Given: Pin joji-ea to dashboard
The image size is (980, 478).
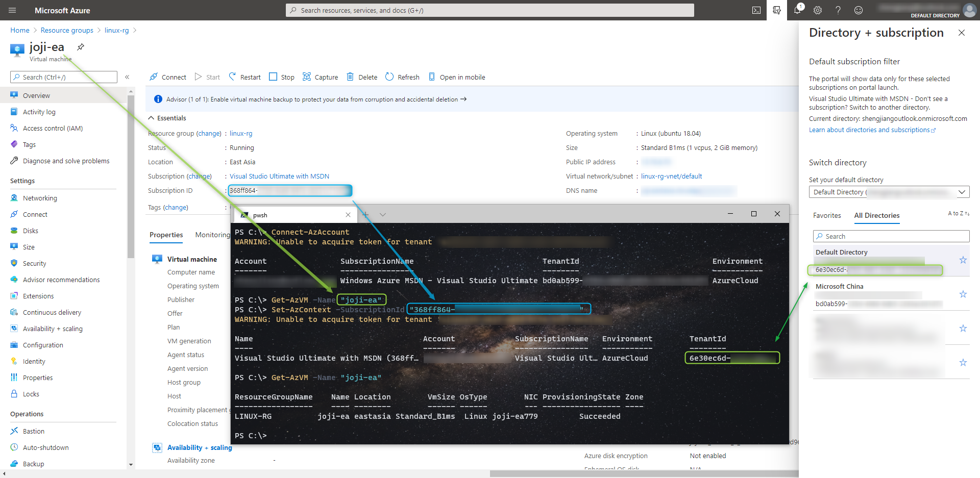Looking at the screenshot, I should (81, 47).
